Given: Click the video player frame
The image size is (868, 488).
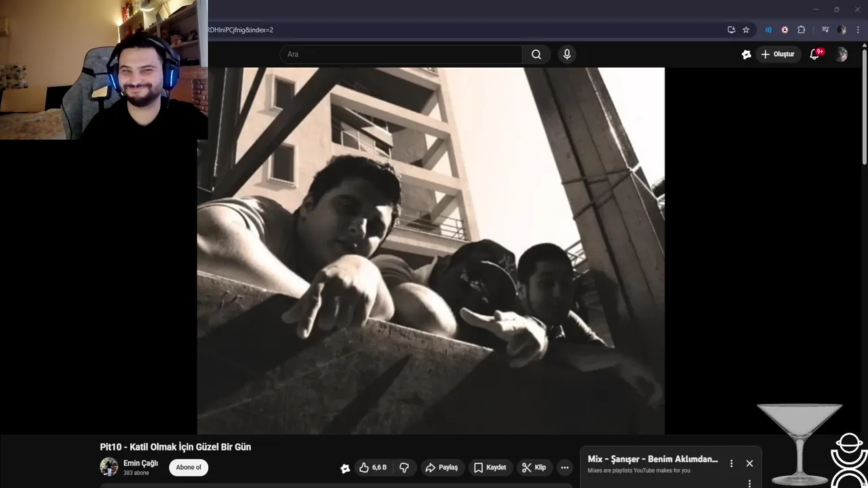Looking at the screenshot, I should [x=431, y=251].
